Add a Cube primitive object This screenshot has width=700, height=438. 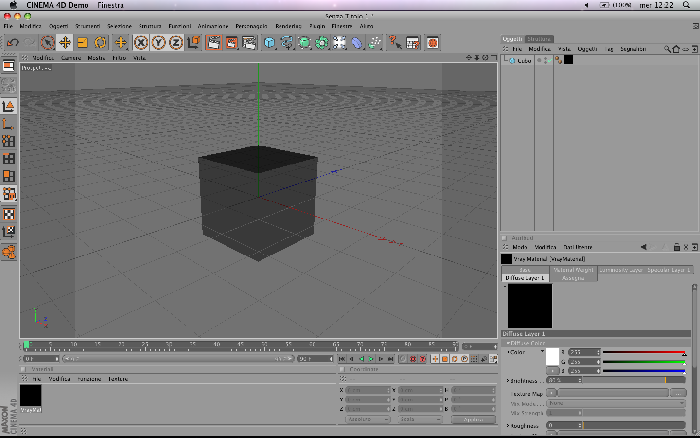269,43
